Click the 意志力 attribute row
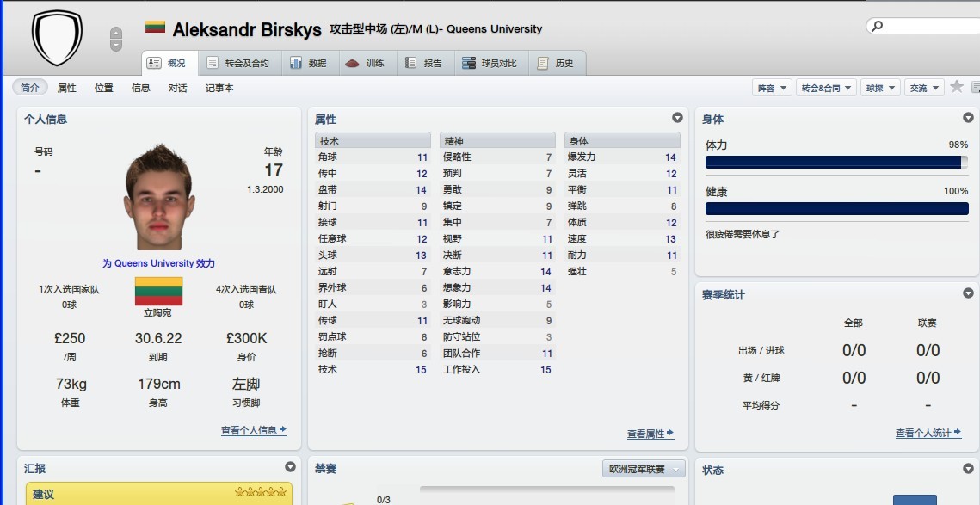 click(497, 271)
